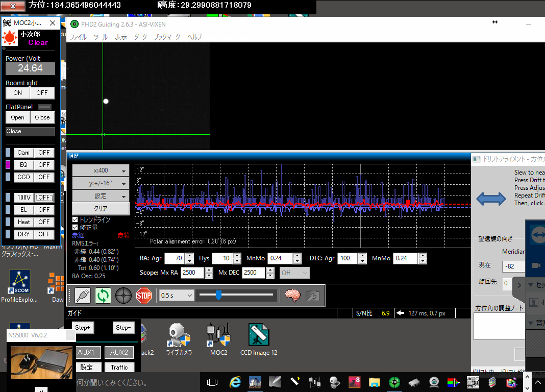This screenshot has height=392, width=545.
Task: Open the Task View taskbar button
Action: click(212, 382)
